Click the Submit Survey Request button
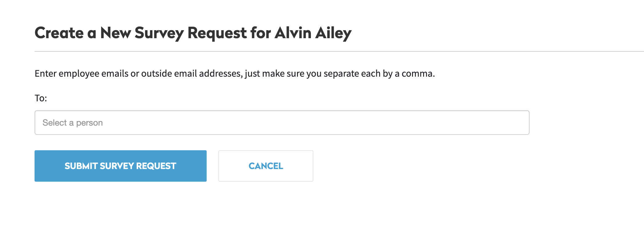This screenshot has width=644, height=226. tap(120, 166)
